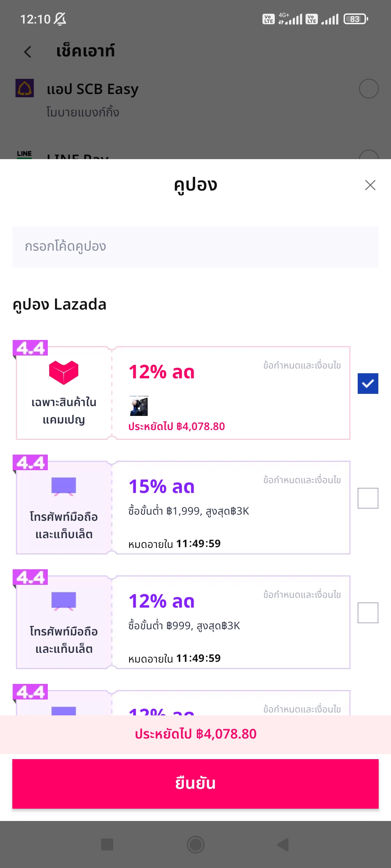Viewport: 391px width, 868px height.
Task: Open terms for the 12% campaign coupon
Action: coord(302,365)
